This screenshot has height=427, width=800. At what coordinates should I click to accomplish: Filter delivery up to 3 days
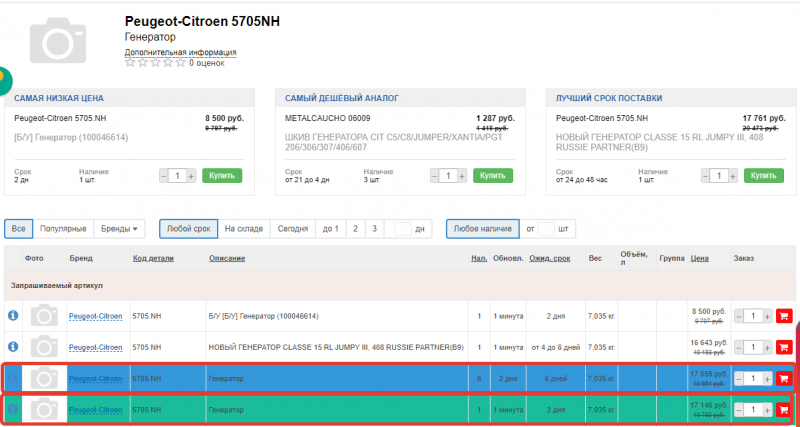click(374, 229)
